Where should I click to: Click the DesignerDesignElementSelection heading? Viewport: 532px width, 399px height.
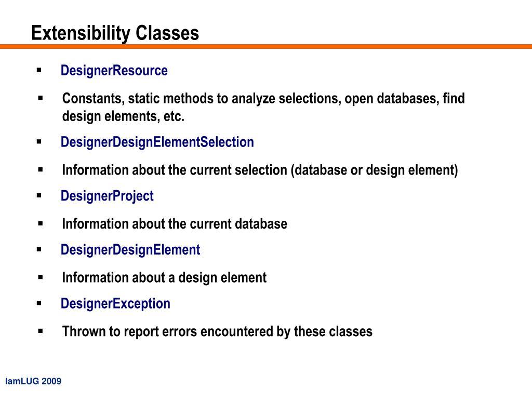[x=157, y=142]
